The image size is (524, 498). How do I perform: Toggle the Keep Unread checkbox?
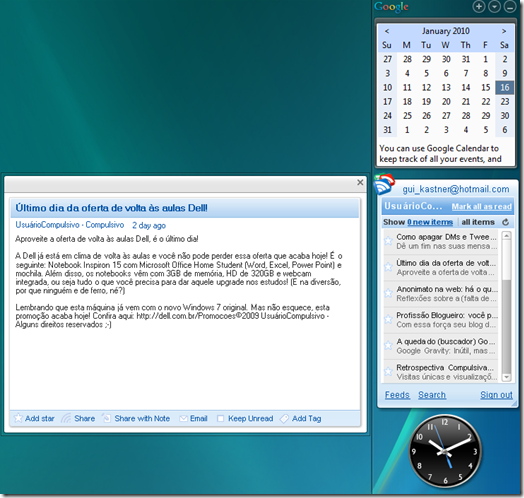coord(221,418)
